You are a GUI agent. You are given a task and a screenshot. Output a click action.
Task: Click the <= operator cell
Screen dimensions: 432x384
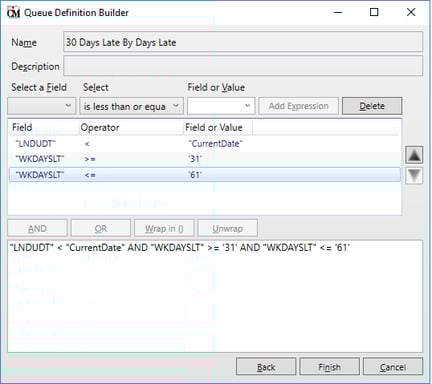(x=90, y=175)
